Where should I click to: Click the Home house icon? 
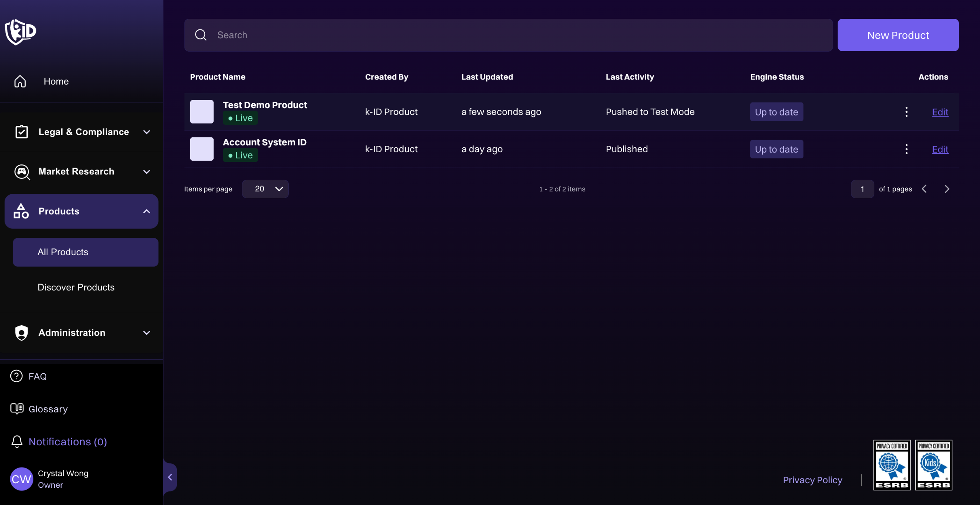point(20,81)
